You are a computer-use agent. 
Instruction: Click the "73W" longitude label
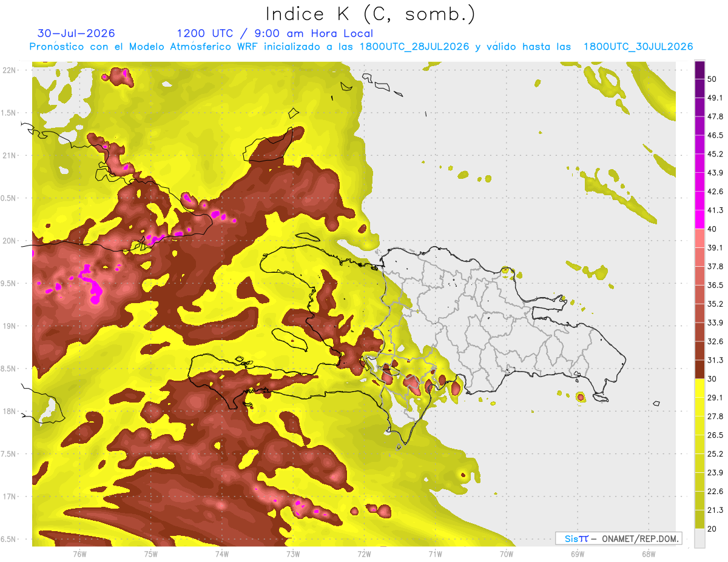[293, 554]
